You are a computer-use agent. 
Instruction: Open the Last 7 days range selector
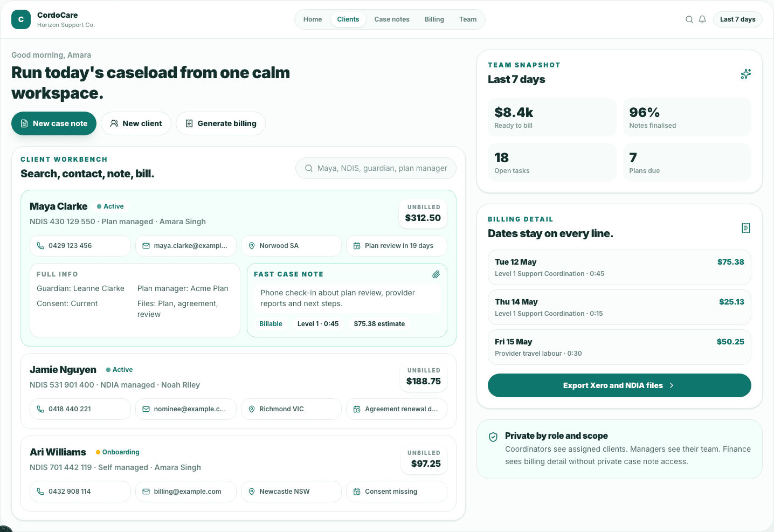coord(737,19)
